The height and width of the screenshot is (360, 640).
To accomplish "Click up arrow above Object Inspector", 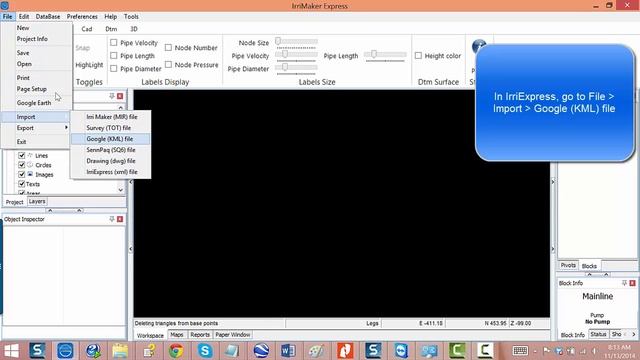I will click(x=50, y=211).
